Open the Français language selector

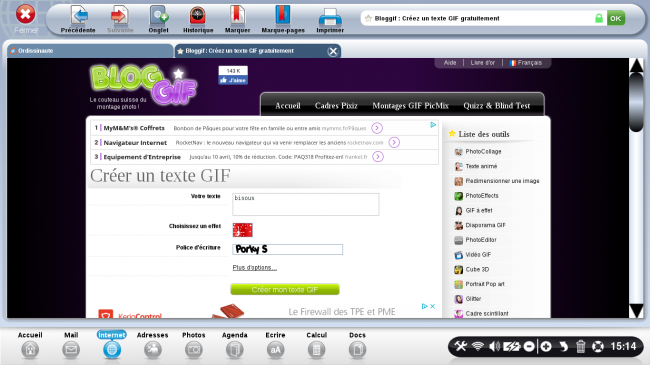526,63
